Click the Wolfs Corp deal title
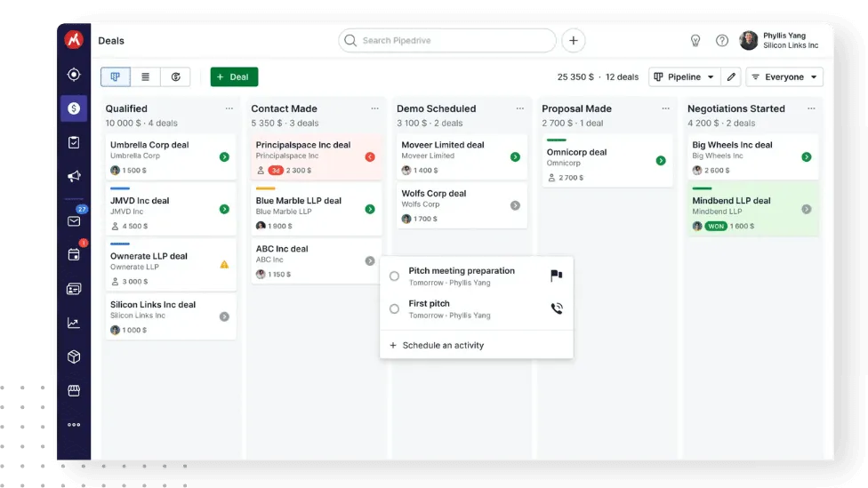 433,194
